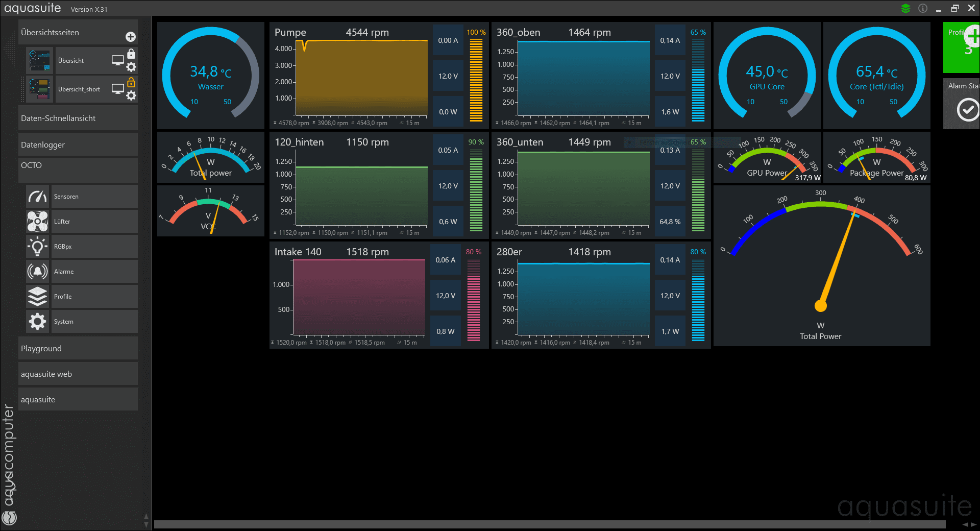Open settings gear for Übersicht page
This screenshot has width=980, height=531.
(x=131, y=67)
